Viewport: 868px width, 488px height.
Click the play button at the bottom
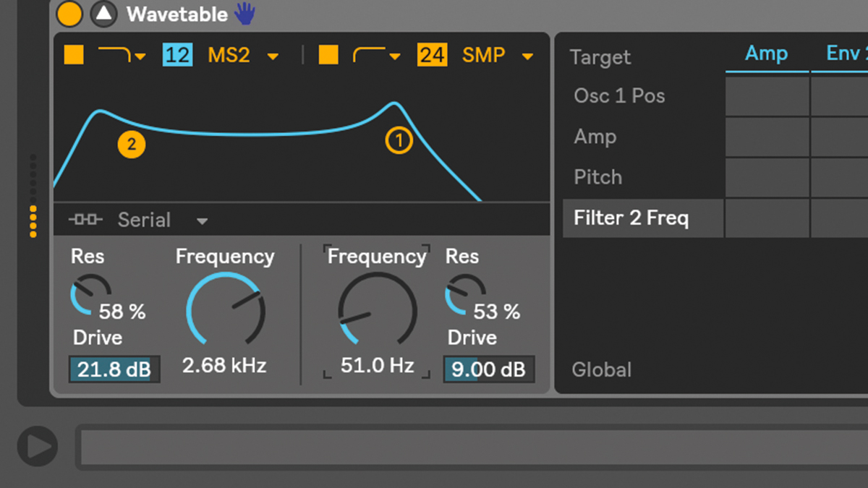click(x=38, y=445)
